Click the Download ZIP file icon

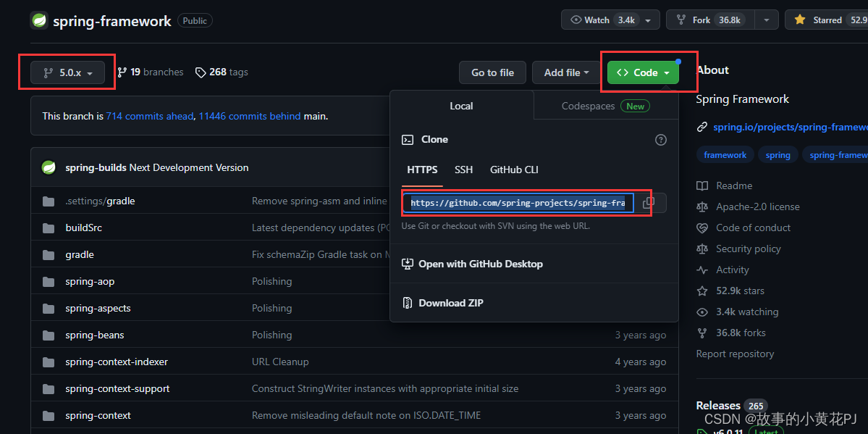pos(408,303)
